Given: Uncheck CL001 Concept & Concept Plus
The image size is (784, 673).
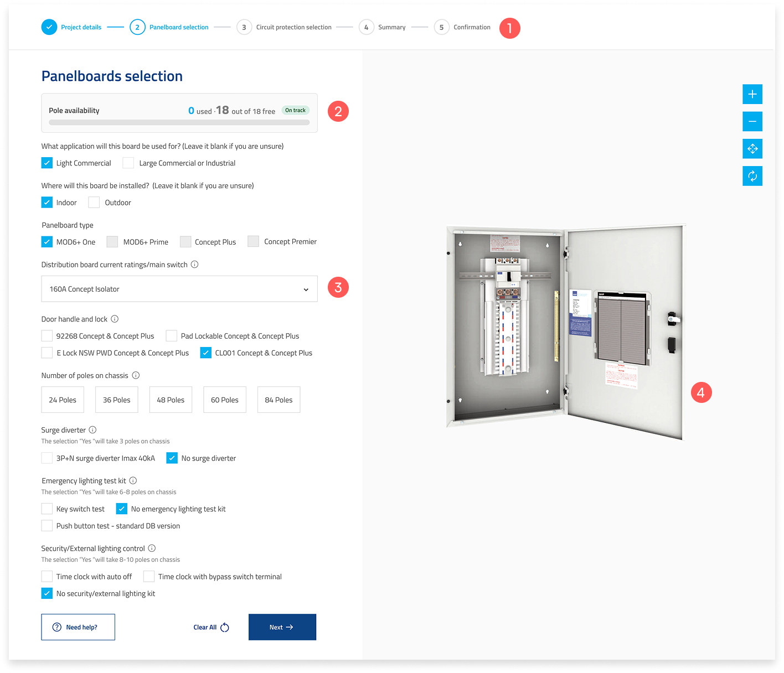Looking at the screenshot, I should click(x=206, y=353).
